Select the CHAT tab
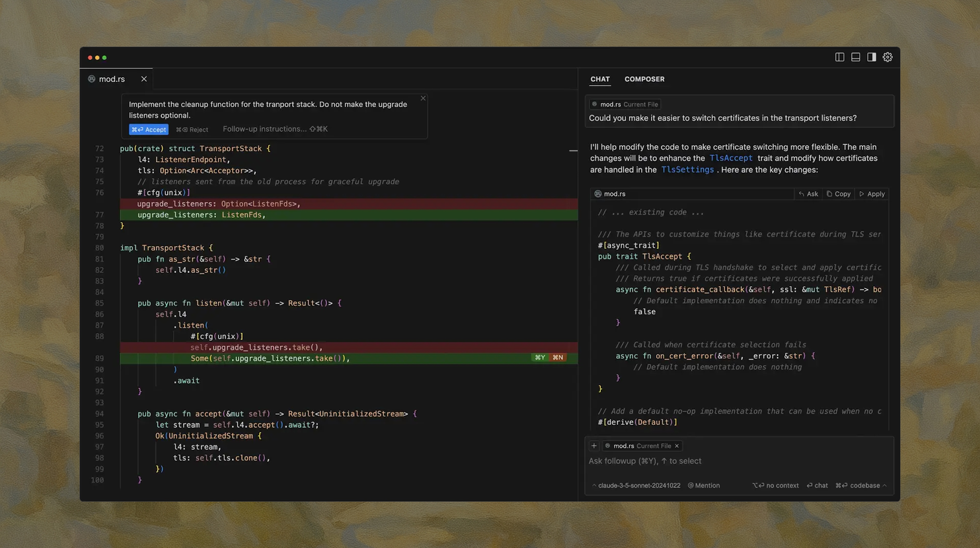980x548 pixels. (600, 79)
